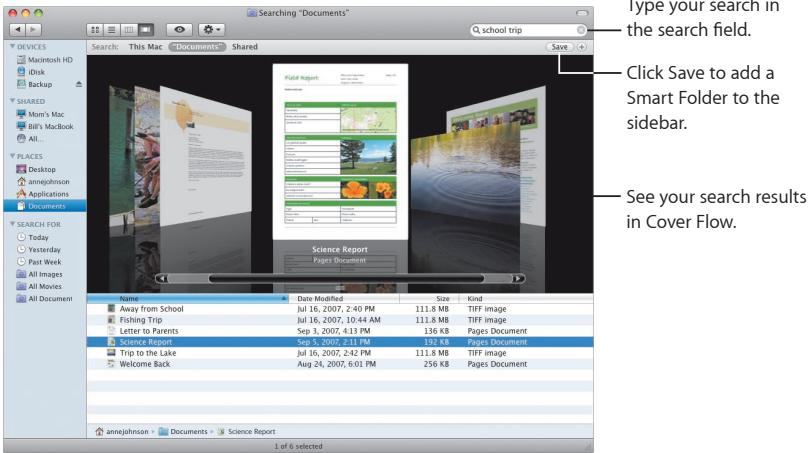Select the Trip to the Lake file
Image resolution: width=809 pixels, height=453 pixels.
(x=340, y=353)
